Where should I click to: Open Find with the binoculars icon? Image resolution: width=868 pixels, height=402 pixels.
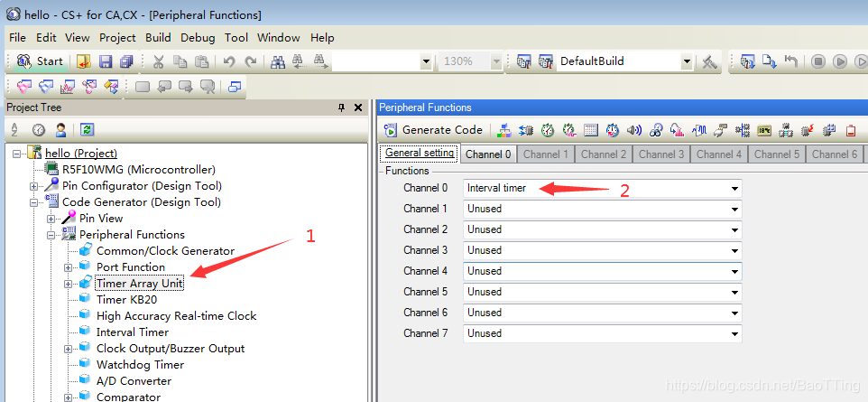(278, 61)
